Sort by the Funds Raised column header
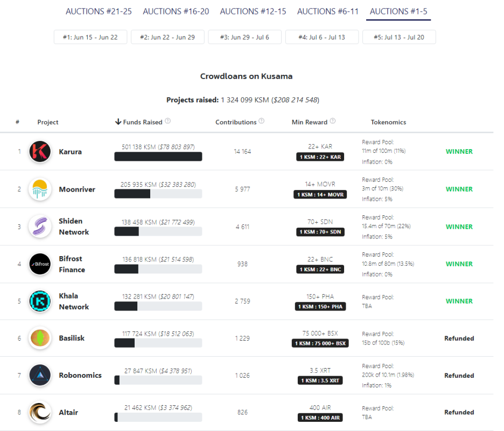This screenshot has height=431, width=504. (143, 122)
